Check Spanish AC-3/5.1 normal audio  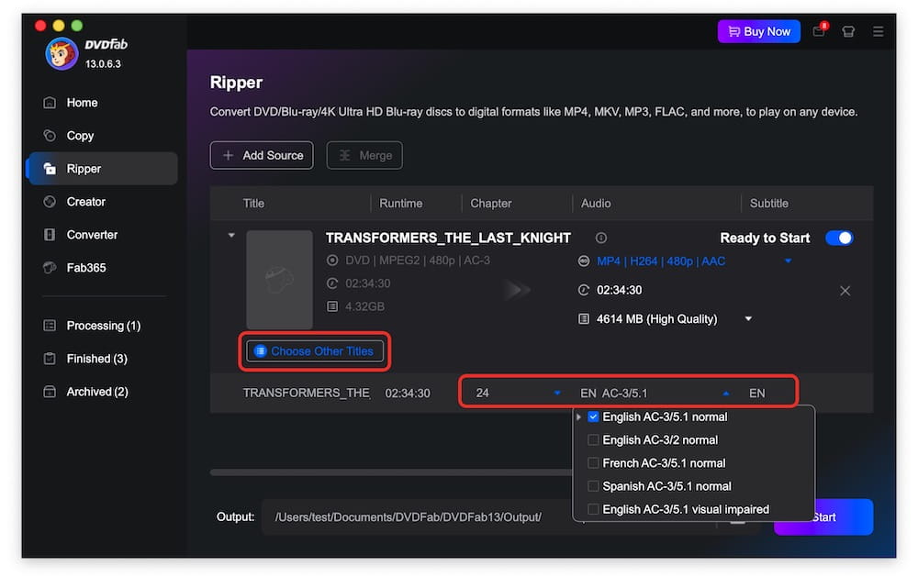point(593,486)
